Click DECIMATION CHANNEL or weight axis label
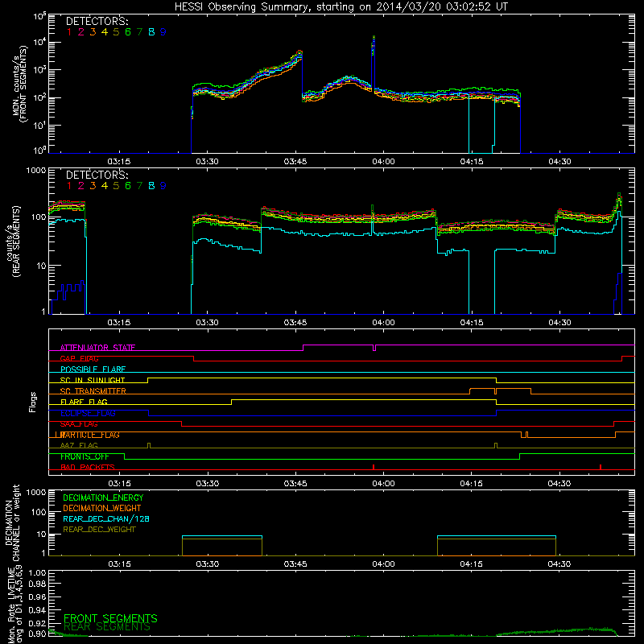The height and width of the screenshot is (644, 644). pos(12,522)
